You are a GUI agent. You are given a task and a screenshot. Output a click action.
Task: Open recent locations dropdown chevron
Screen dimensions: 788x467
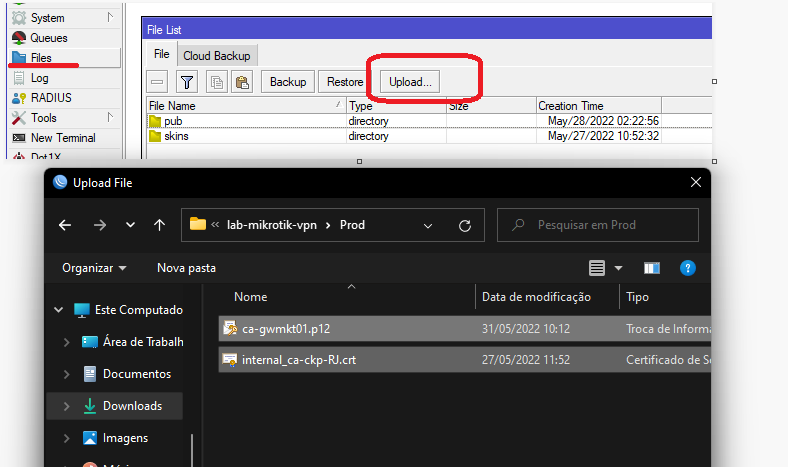[130, 225]
